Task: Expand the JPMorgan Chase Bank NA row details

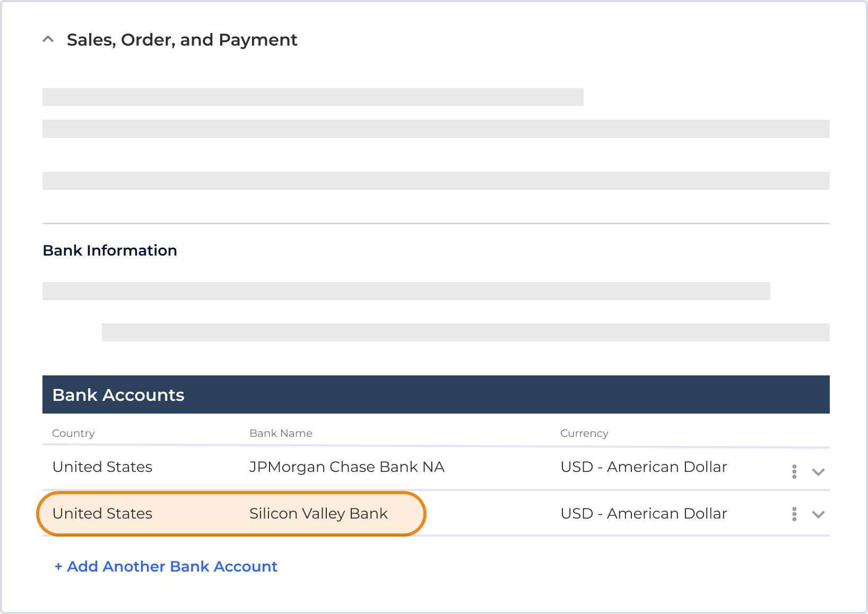Action: pos(818,471)
